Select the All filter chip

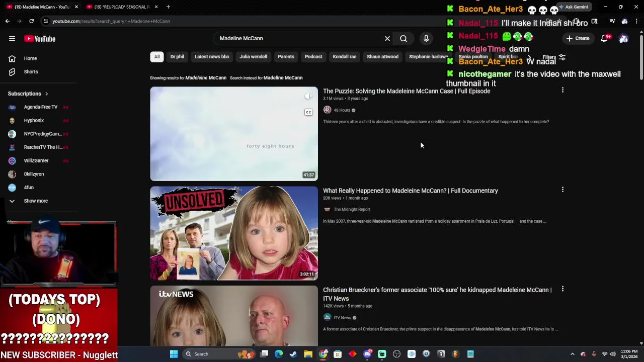[x=157, y=57]
